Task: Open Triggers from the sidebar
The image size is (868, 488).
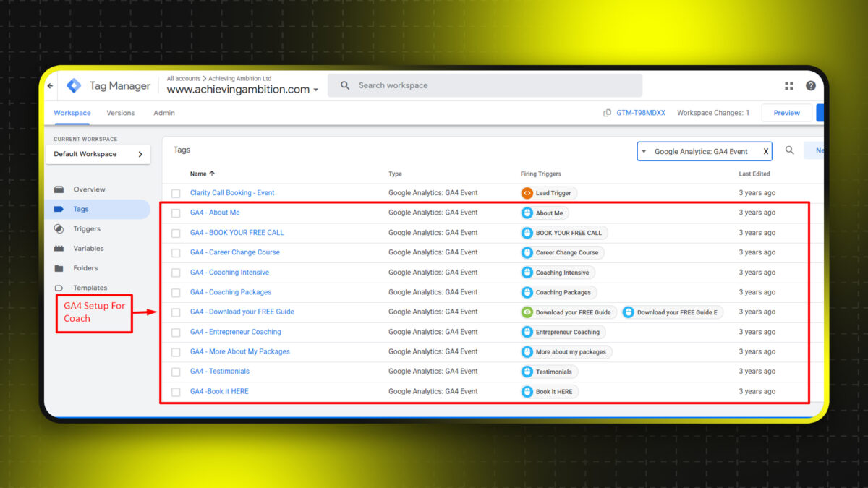Action: pos(87,229)
